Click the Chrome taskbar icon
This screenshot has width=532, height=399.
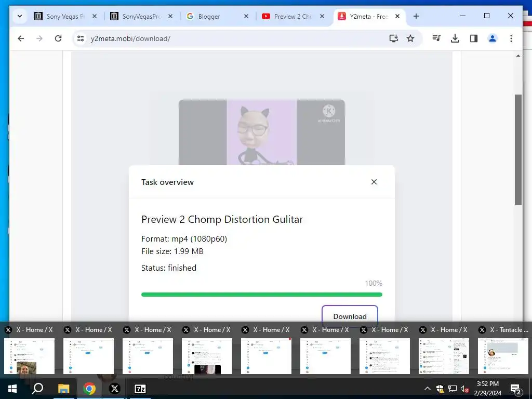coord(89,389)
